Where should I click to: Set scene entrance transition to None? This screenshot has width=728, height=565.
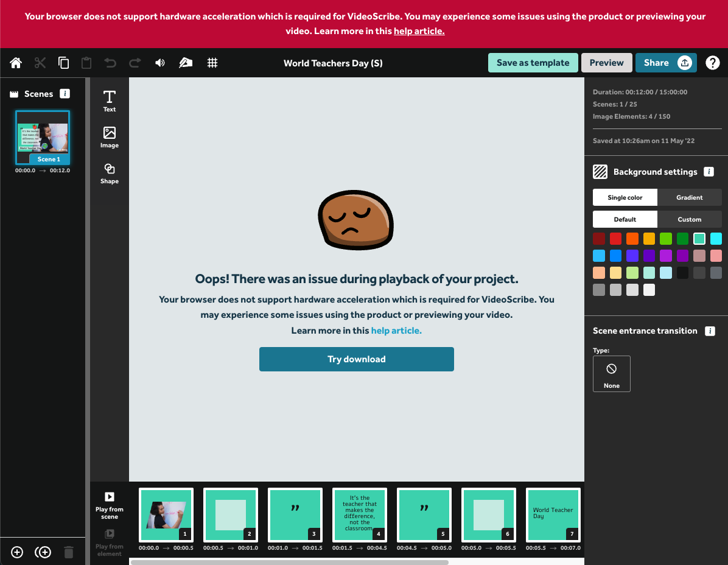(x=611, y=373)
